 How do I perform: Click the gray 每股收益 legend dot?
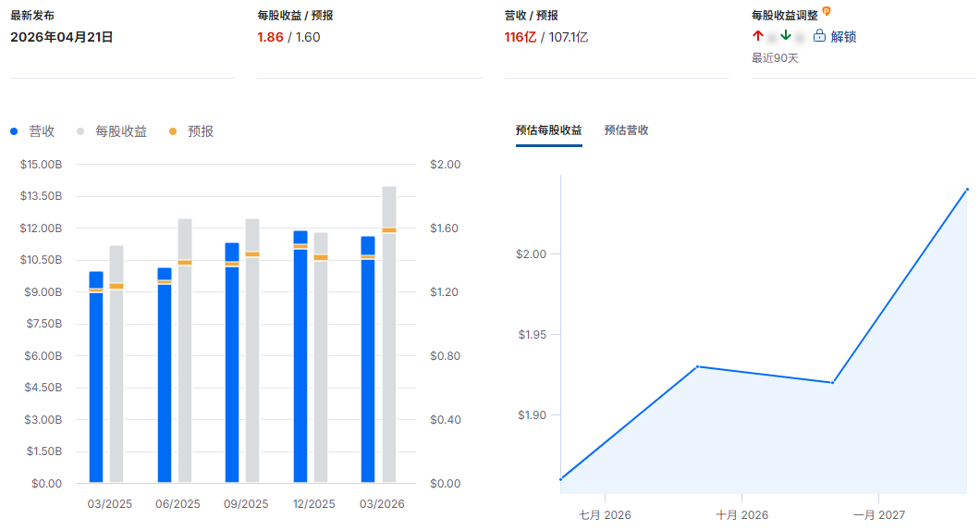(80, 131)
